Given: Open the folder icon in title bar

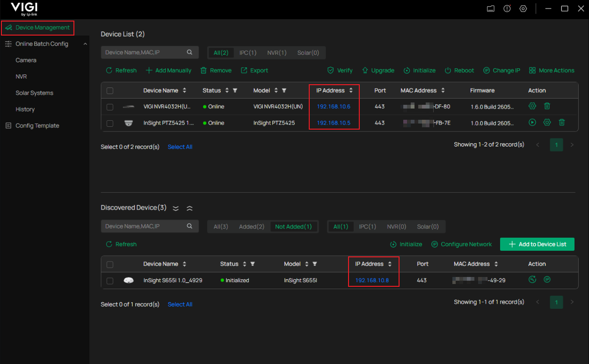Looking at the screenshot, I should [x=491, y=9].
